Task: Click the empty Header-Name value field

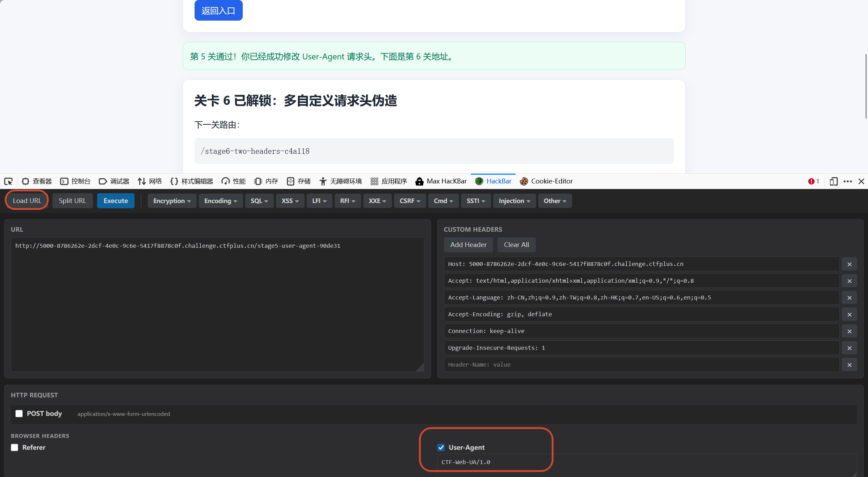Action: pyautogui.click(x=641, y=364)
